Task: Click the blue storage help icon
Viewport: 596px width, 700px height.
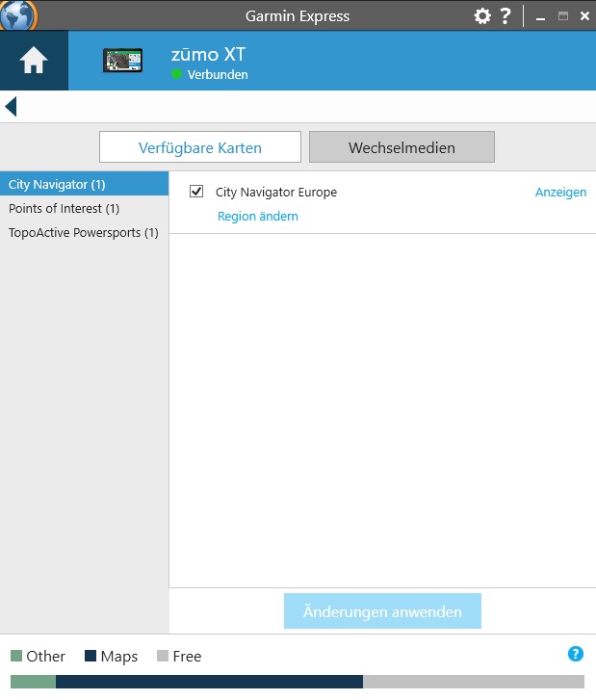Action: point(576,655)
